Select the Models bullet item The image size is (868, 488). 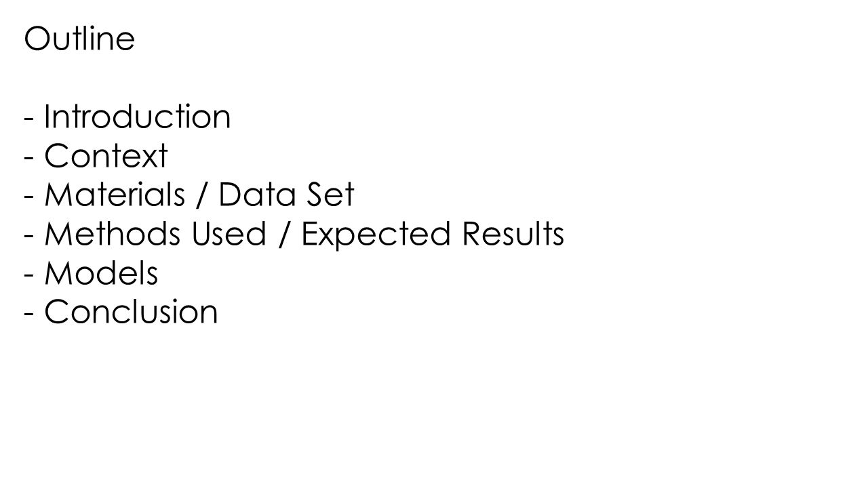pyautogui.click(x=101, y=274)
